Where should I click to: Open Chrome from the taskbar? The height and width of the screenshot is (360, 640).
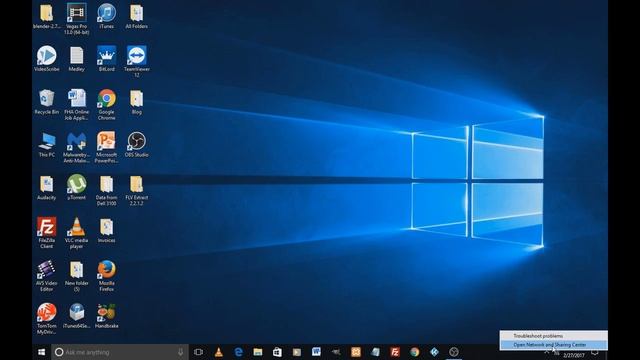(x=415, y=352)
